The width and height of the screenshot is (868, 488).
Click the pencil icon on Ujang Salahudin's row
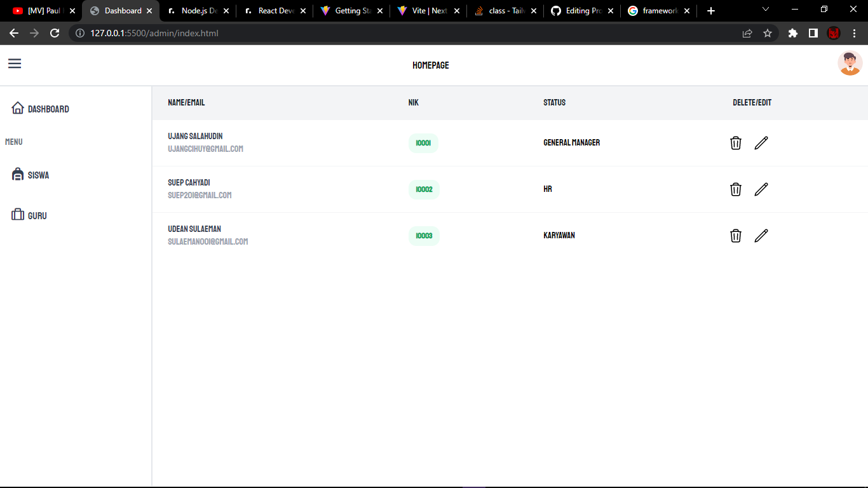coord(761,142)
